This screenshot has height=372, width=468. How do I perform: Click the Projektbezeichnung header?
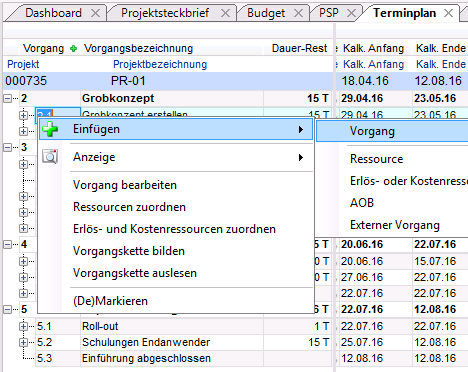tap(160, 64)
